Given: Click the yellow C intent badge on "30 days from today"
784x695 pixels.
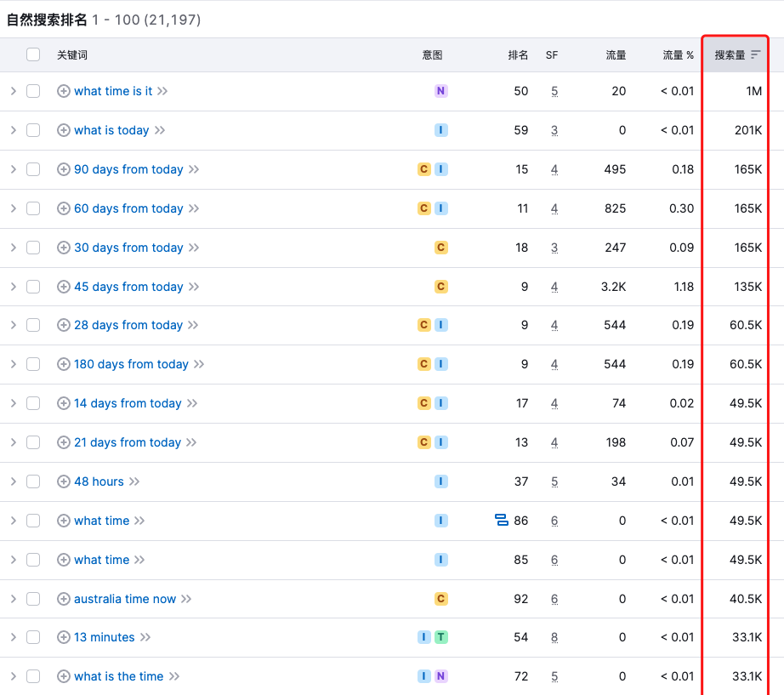Looking at the screenshot, I should coord(440,247).
